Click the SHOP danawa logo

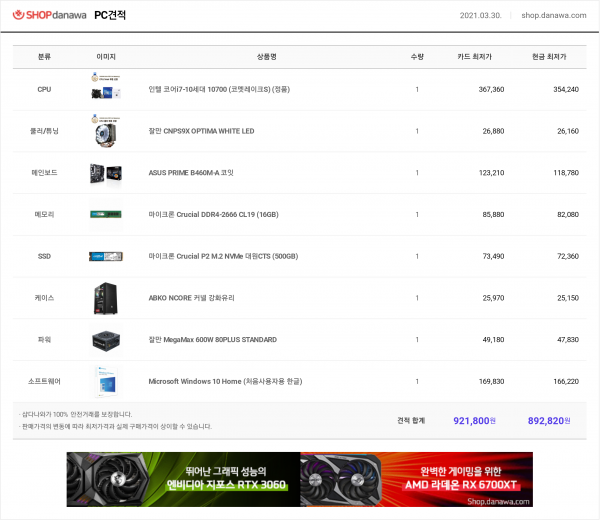50,15
